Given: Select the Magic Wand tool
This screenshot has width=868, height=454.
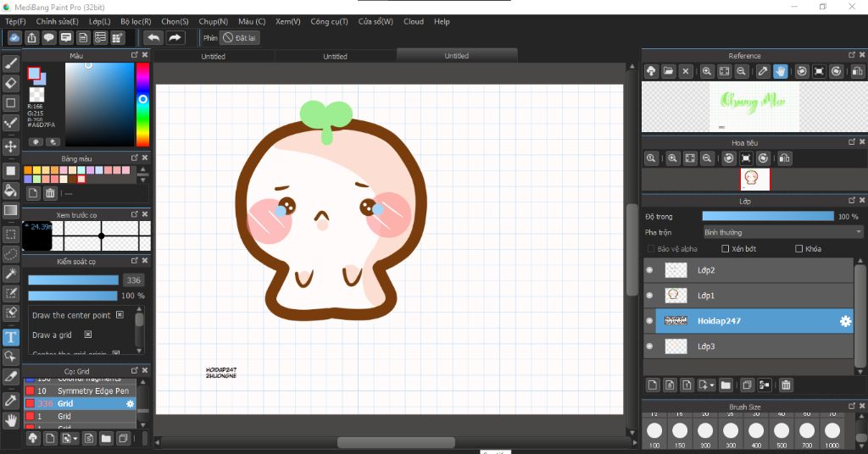Looking at the screenshot, I should (10, 274).
